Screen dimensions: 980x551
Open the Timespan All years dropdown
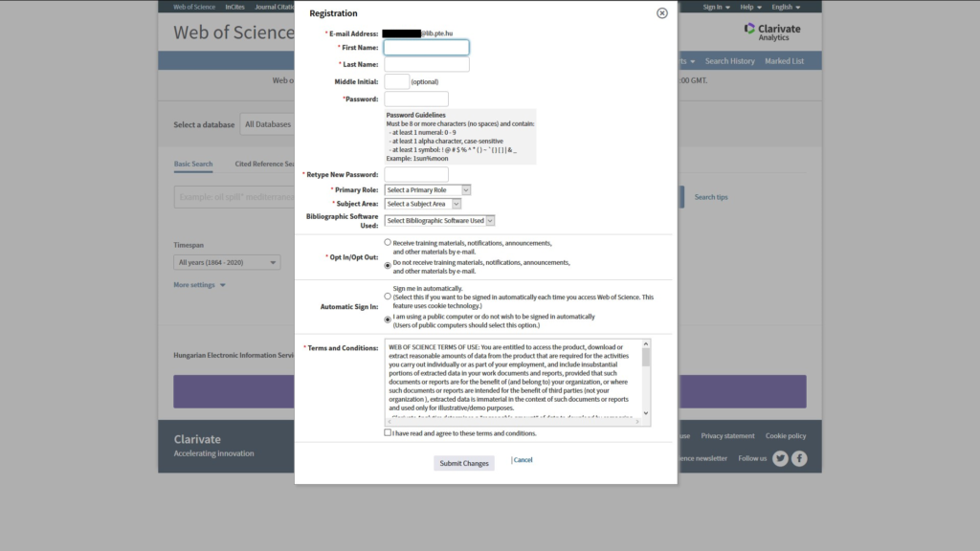[227, 262]
